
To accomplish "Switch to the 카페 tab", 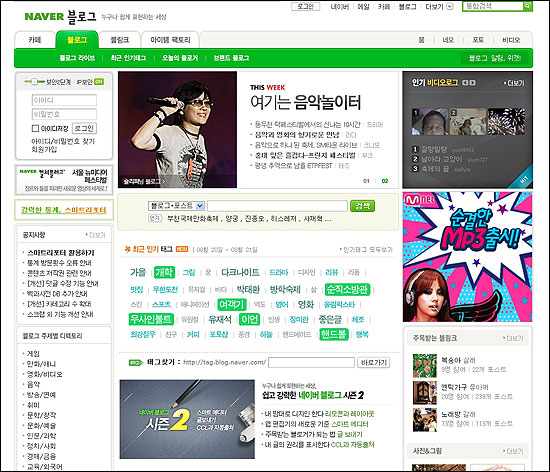I will click(35, 40).
